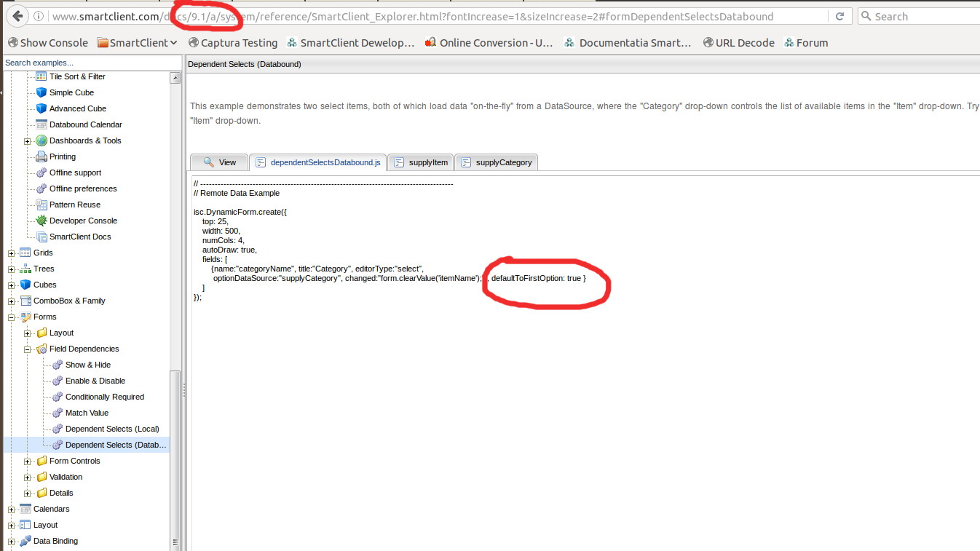The height and width of the screenshot is (551, 980).
Task: Click the Data Binding icon in sidebar
Action: click(x=25, y=541)
